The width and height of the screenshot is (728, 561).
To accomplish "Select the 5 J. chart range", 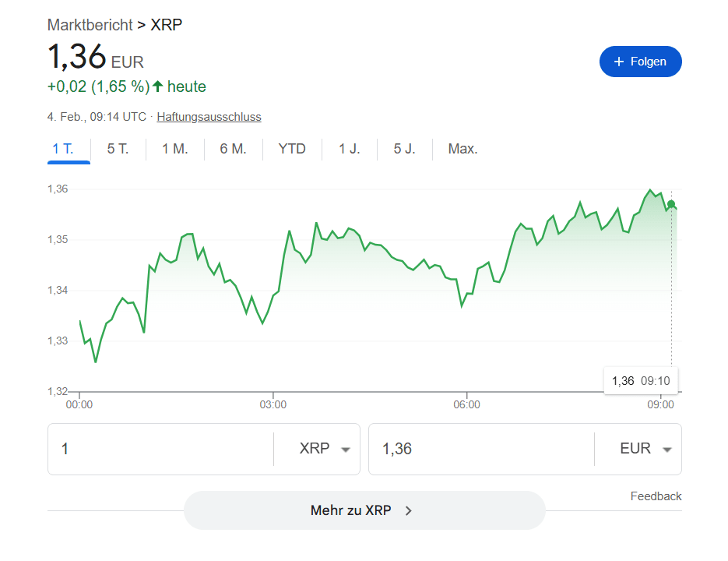I will pyautogui.click(x=404, y=149).
